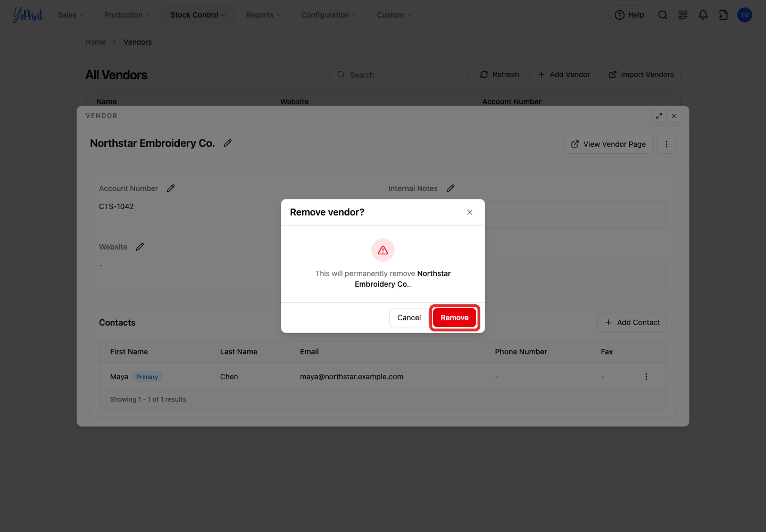Open the QR code scanner icon
Image resolution: width=766 pixels, height=532 pixels.
(683, 15)
